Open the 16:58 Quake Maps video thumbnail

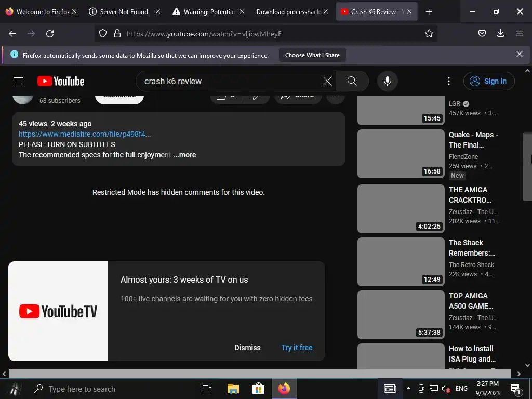pyautogui.click(x=401, y=154)
